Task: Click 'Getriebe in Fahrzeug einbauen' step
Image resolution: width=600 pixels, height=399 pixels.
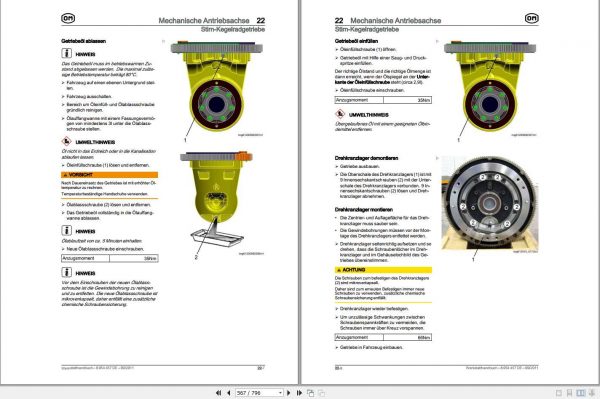Action: 371,348
